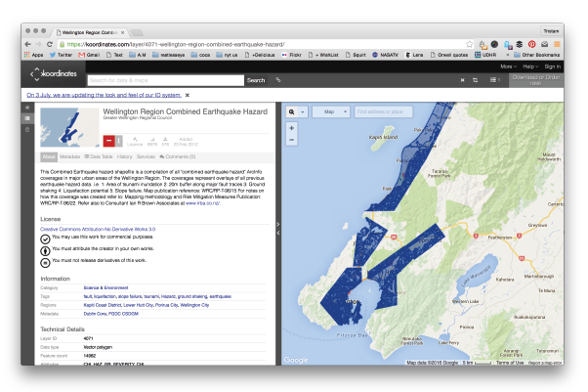Click the layer preview thumbnail
The image size is (588, 392).
69,127
